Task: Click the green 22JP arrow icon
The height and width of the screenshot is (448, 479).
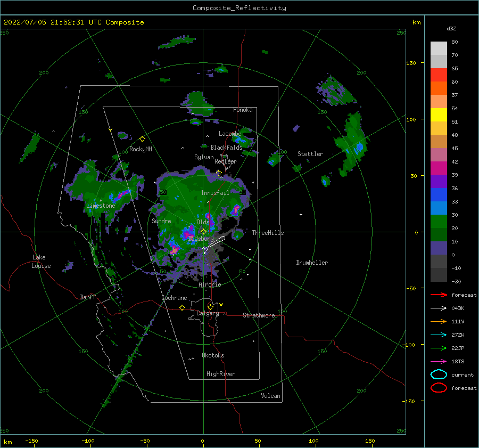Action: [439, 348]
